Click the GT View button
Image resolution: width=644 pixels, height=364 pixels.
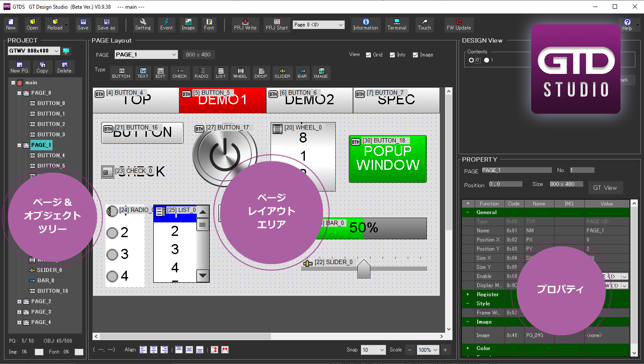coord(605,188)
